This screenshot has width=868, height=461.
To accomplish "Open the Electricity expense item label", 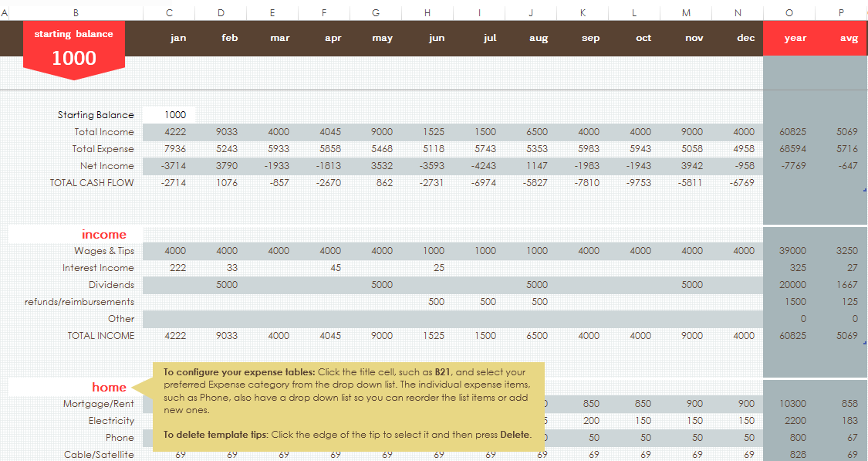I will click(111, 421).
